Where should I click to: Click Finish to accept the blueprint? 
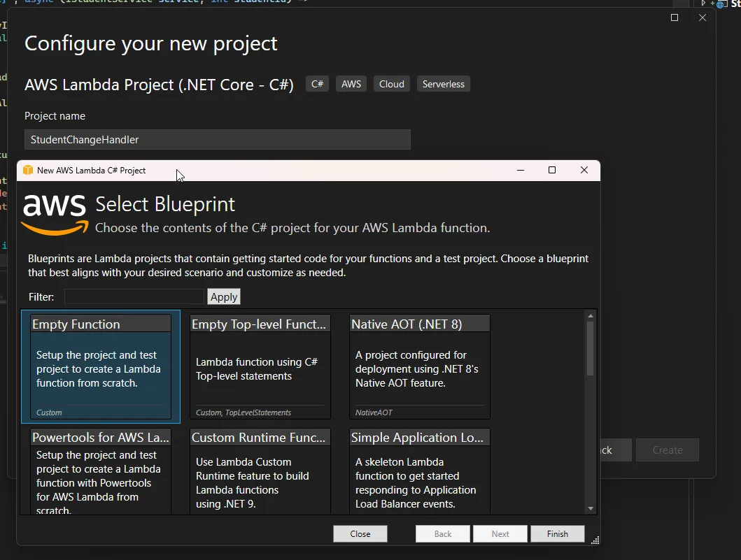557,533
